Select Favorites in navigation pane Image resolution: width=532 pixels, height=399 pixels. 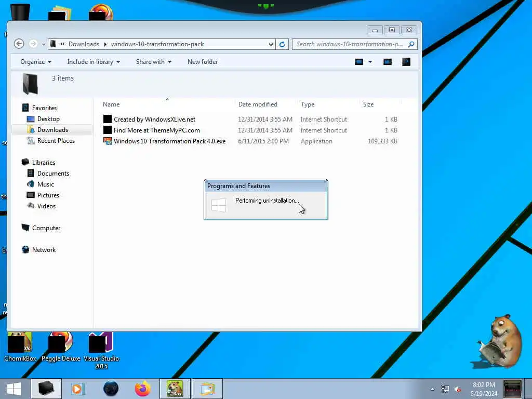point(44,108)
